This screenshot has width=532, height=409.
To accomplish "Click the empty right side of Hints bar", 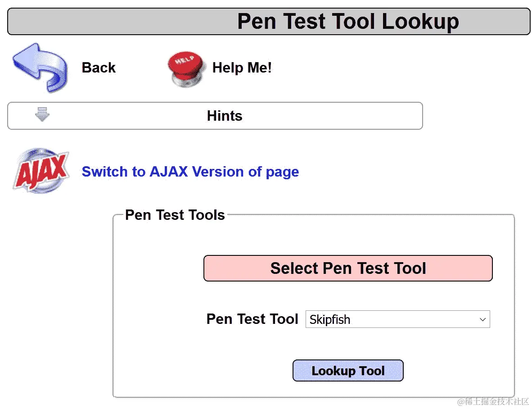I will point(333,116).
